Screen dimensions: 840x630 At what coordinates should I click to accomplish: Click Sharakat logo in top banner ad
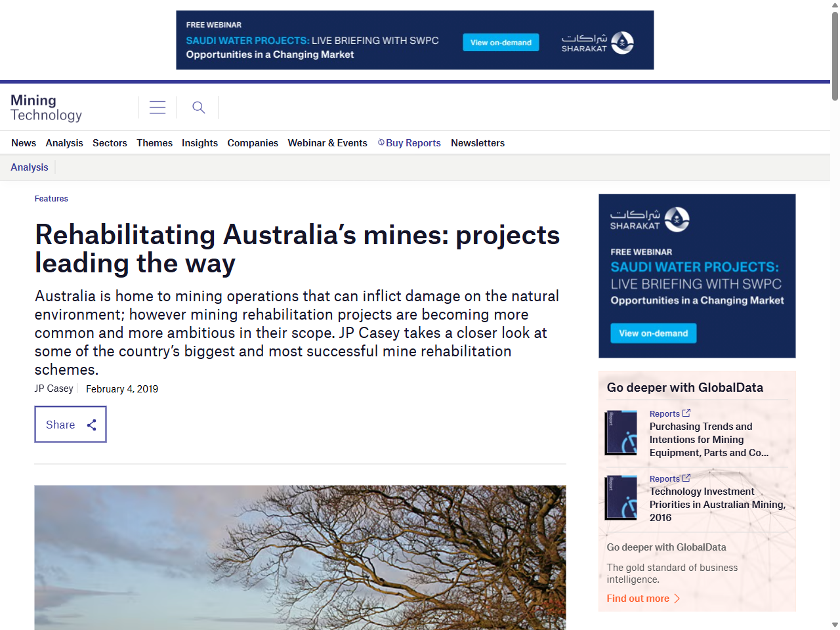(597, 43)
